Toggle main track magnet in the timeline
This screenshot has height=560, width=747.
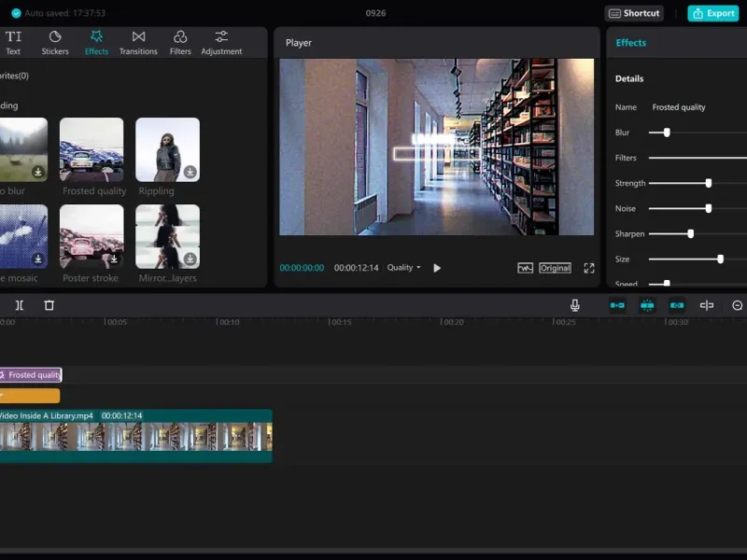click(x=617, y=305)
